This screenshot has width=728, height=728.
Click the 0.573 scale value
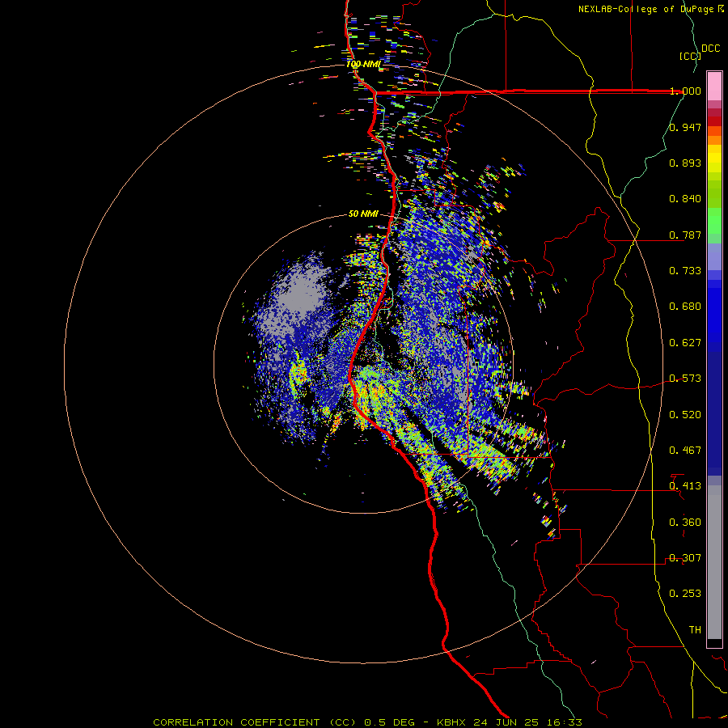[685, 379]
